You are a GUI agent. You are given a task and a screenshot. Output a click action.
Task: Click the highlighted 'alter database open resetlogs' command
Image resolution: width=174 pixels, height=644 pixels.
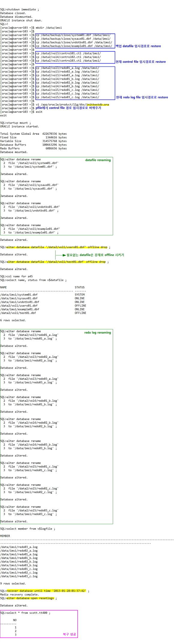click(30, 598)
